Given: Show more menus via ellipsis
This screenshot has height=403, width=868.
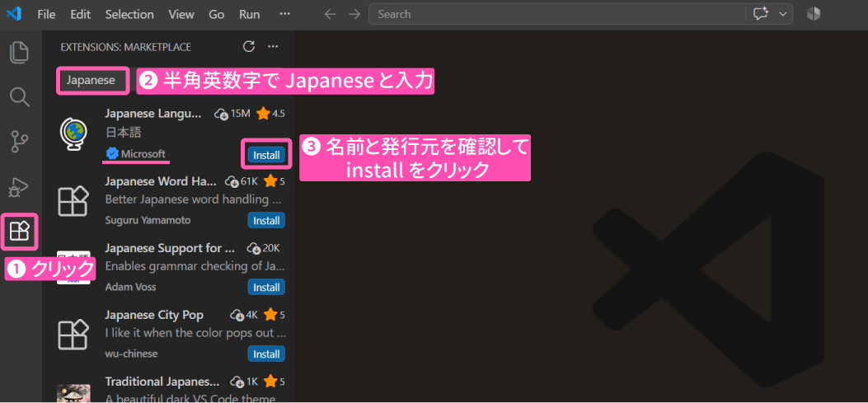Looking at the screenshot, I should 285,14.
